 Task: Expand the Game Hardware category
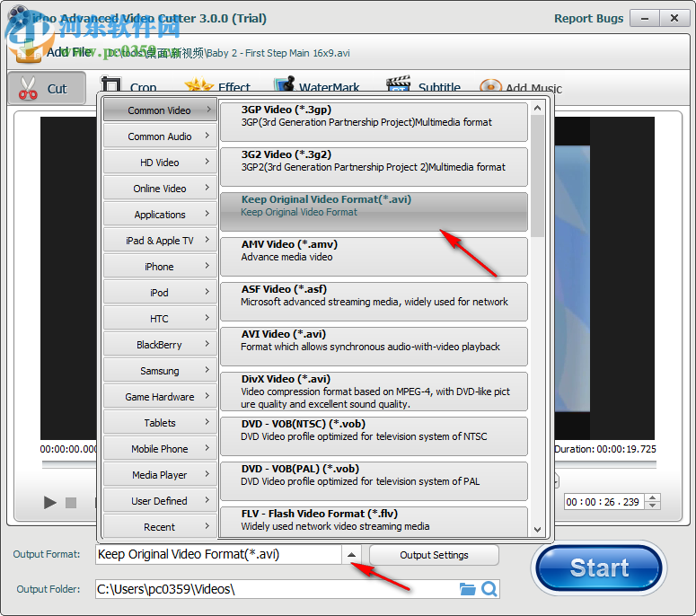[x=160, y=396]
